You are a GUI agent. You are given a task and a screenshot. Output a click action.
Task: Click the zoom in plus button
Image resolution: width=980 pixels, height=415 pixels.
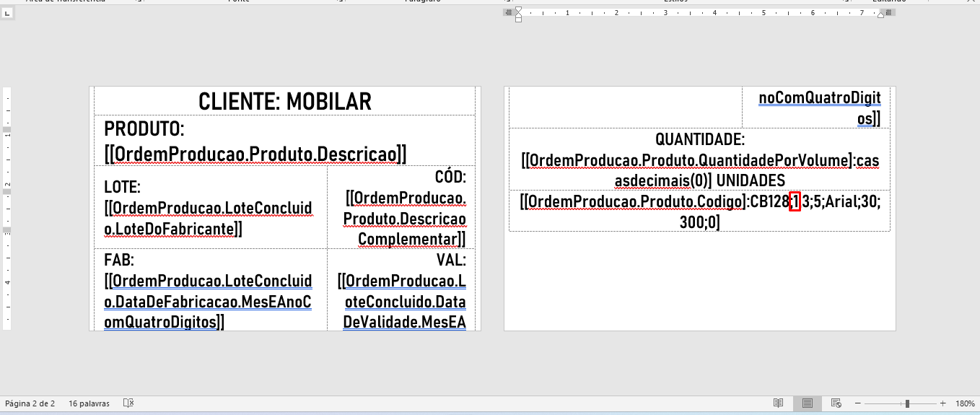[x=942, y=403]
